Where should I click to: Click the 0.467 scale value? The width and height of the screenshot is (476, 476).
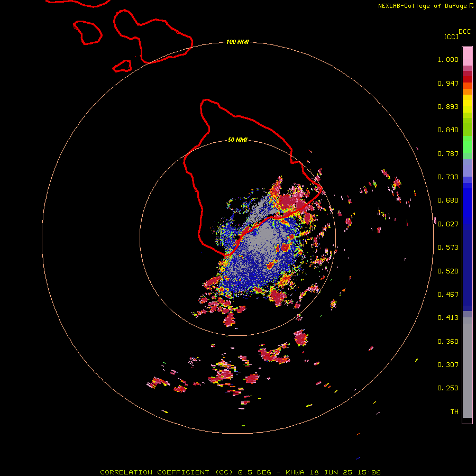[448, 295]
